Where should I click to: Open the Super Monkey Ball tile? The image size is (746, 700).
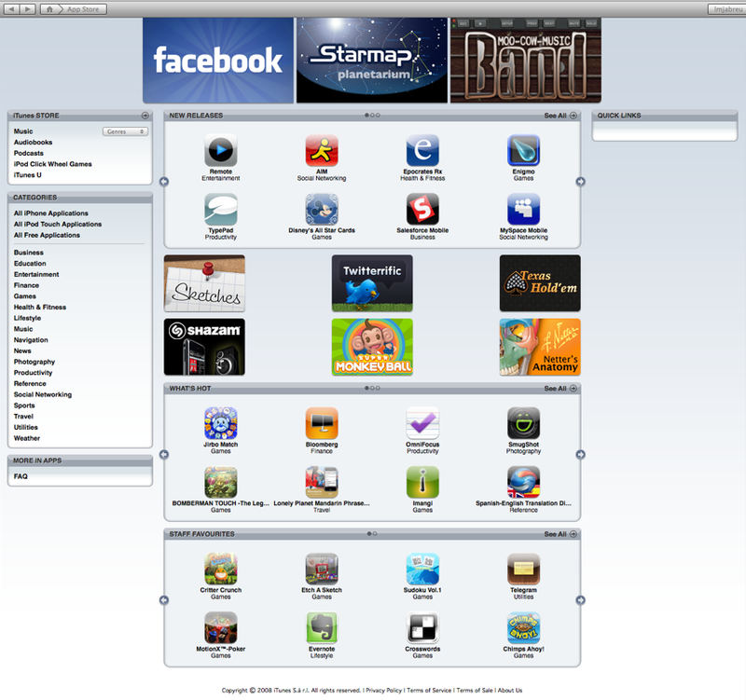click(x=372, y=347)
